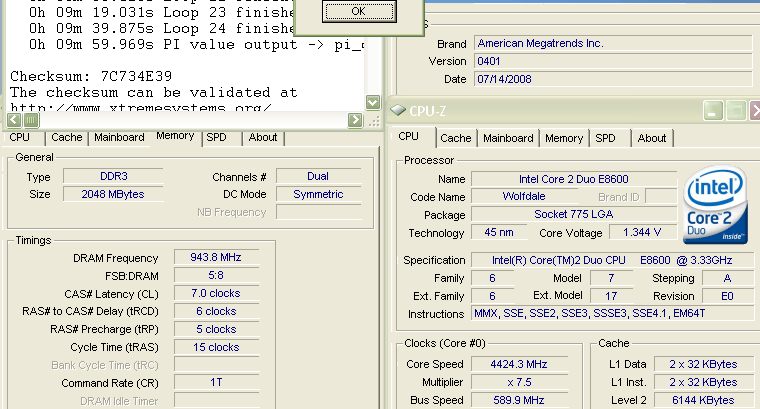Click DRAM Frequency value 943.8 MHz
760x409 pixels.
tap(216, 257)
